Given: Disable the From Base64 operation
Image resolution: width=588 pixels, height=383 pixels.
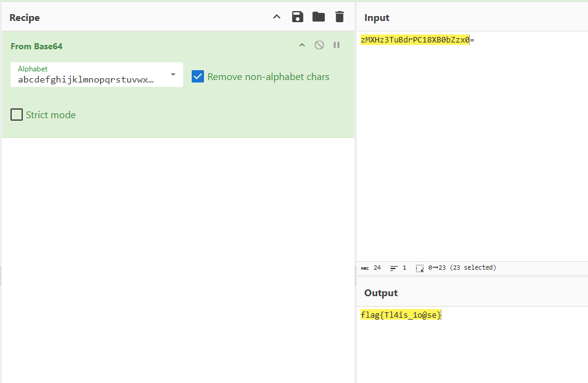Looking at the screenshot, I should point(319,45).
